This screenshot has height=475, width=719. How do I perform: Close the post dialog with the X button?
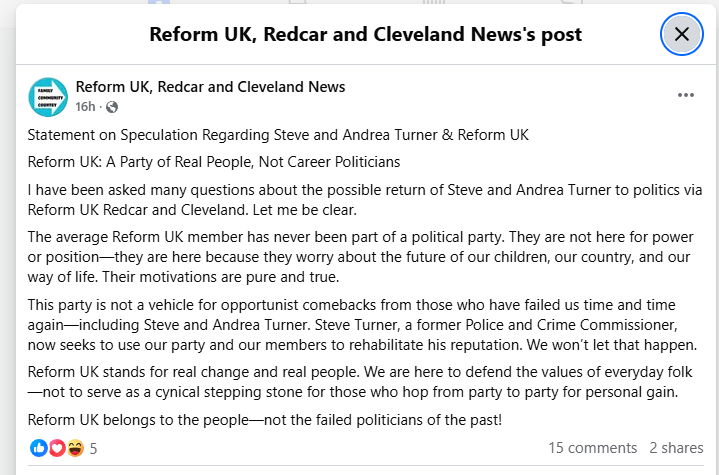click(681, 35)
